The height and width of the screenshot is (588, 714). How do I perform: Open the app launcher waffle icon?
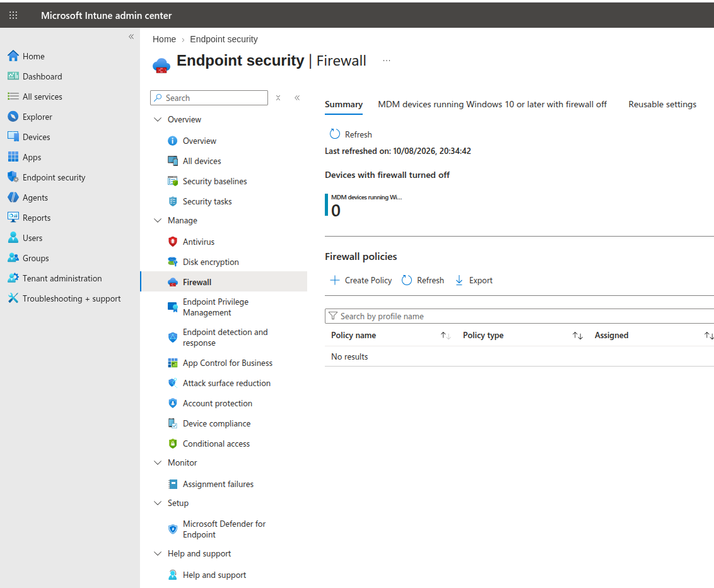pos(13,15)
